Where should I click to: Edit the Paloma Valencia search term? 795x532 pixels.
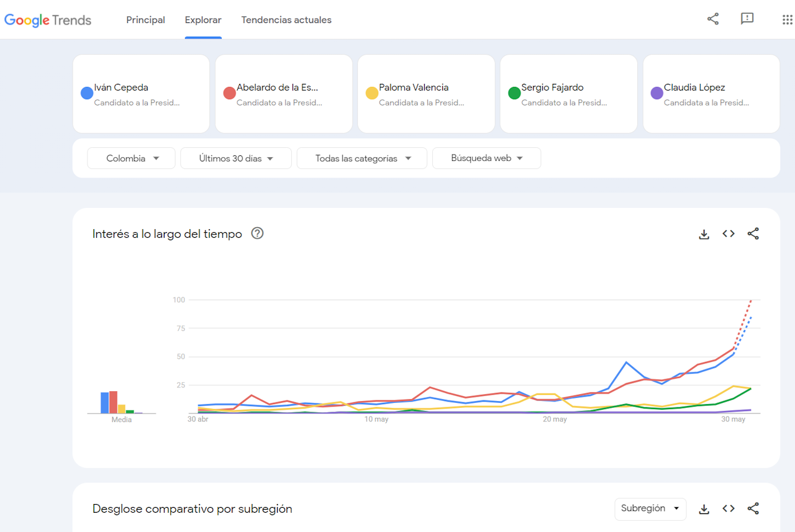click(x=426, y=94)
